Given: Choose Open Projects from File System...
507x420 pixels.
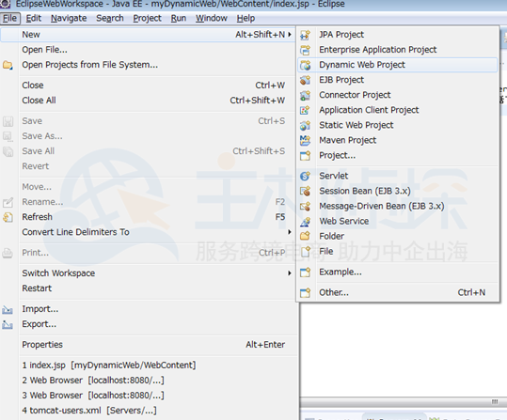Looking at the screenshot, I should pos(148,65).
